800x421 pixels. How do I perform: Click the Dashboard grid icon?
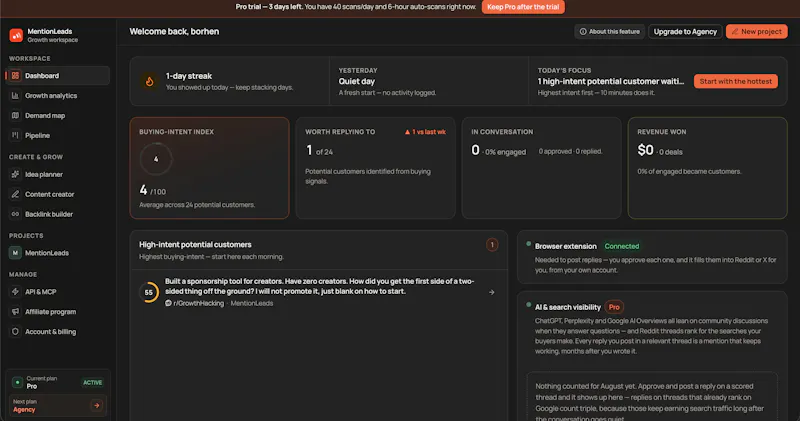coord(15,76)
